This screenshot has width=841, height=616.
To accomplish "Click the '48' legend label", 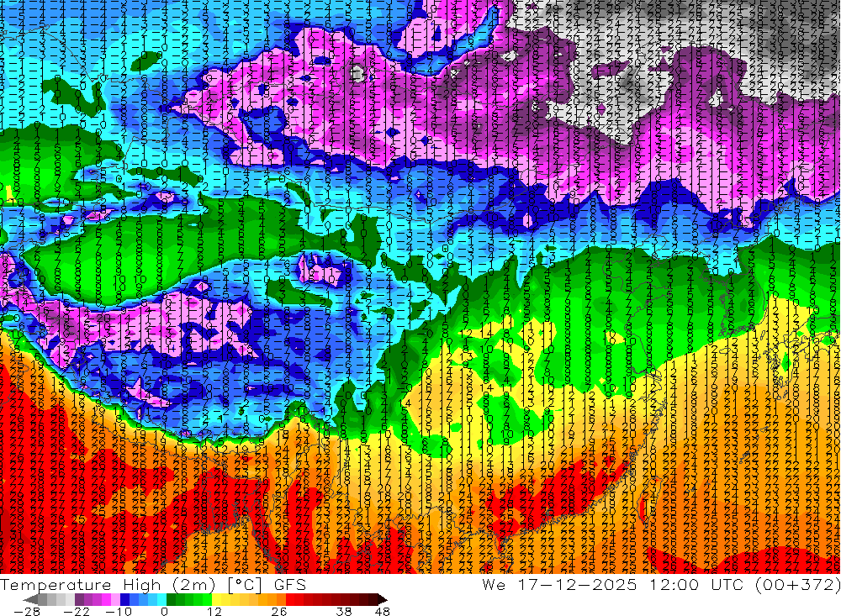I will point(383,611).
